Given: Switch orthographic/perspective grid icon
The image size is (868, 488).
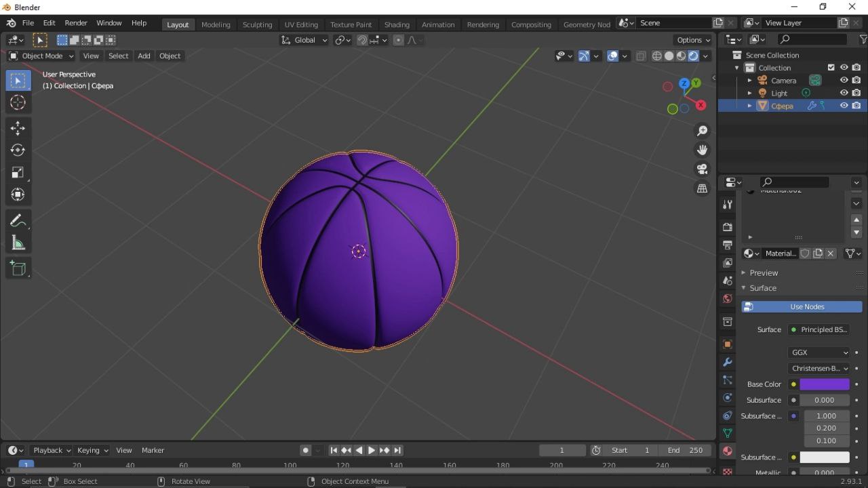Looking at the screenshot, I should (x=703, y=188).
